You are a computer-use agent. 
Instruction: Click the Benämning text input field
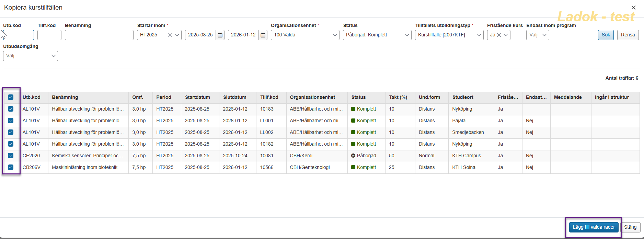point(99,35)
